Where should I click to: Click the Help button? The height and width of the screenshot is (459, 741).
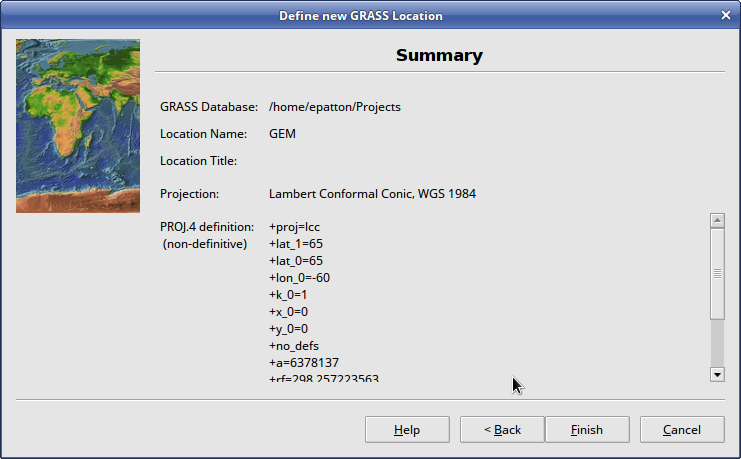pos(407,429)
